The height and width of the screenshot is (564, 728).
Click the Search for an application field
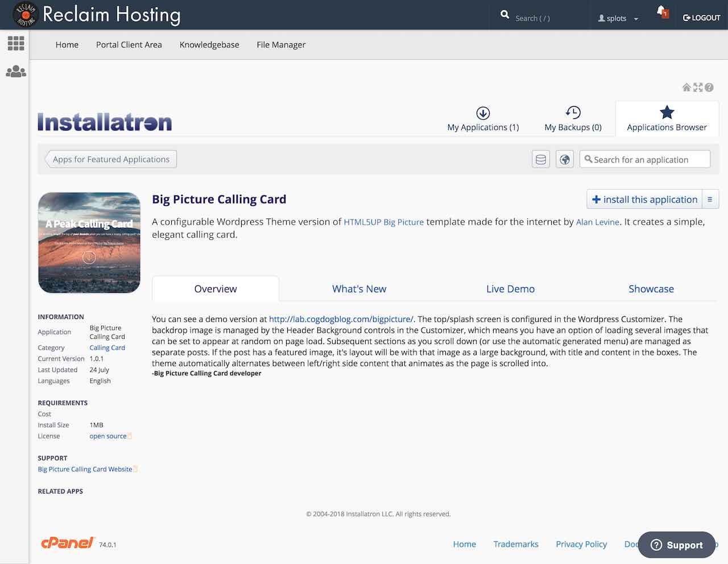pyautogui.click(x=645, y=160)
